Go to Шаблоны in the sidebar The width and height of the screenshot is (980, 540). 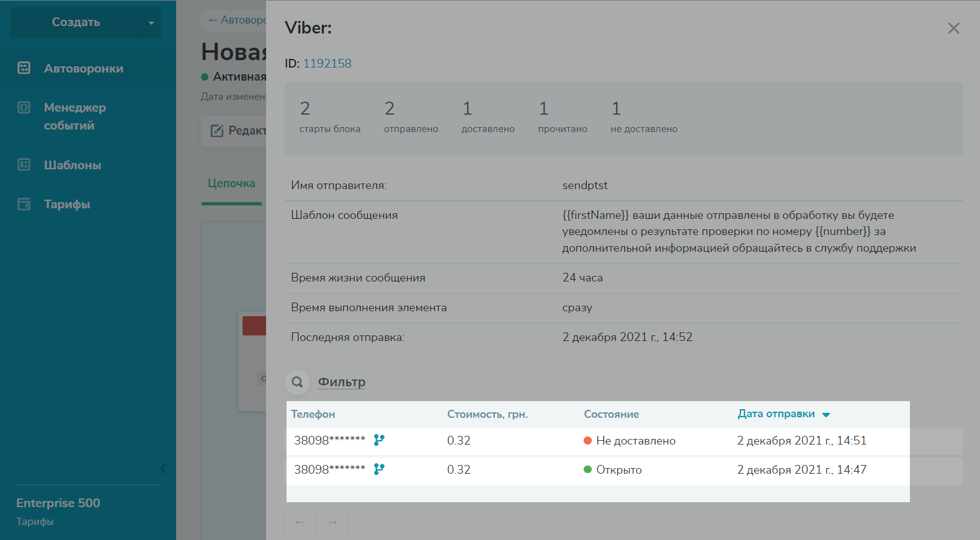tap(72, 166)
